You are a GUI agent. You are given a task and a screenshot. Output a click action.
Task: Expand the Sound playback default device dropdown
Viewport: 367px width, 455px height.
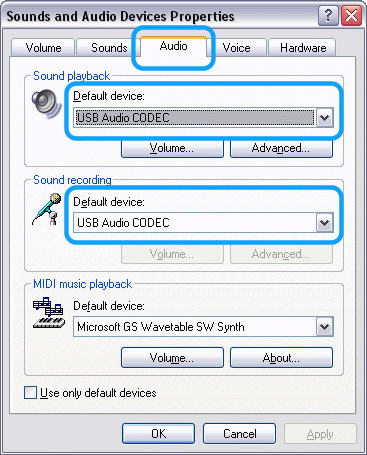pyautogui.click(x=324, y=118)
